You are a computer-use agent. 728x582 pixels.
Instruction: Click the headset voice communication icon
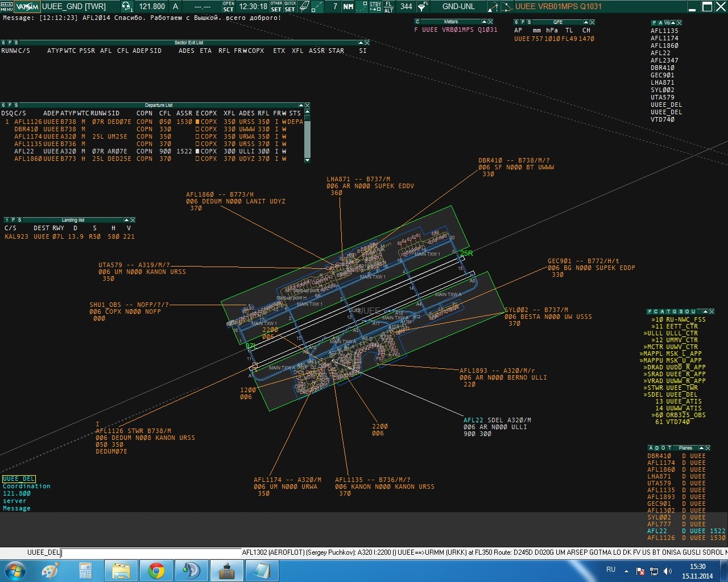[127, 7]
